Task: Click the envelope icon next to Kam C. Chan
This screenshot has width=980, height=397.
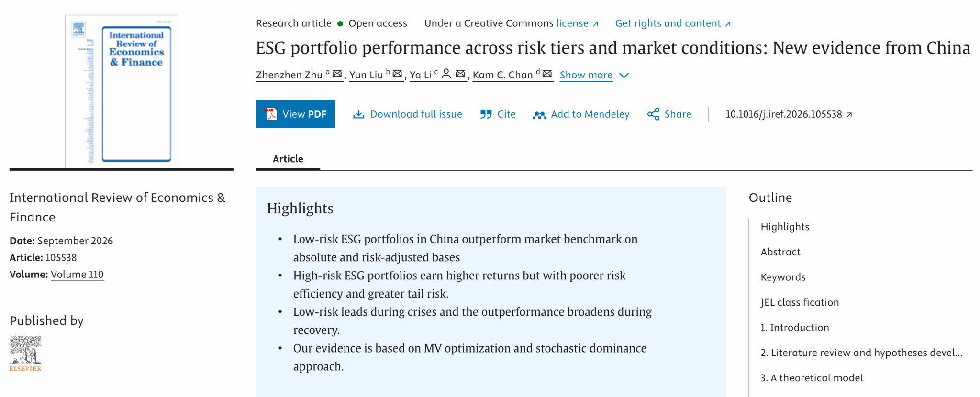Action: tap(547, 74)
